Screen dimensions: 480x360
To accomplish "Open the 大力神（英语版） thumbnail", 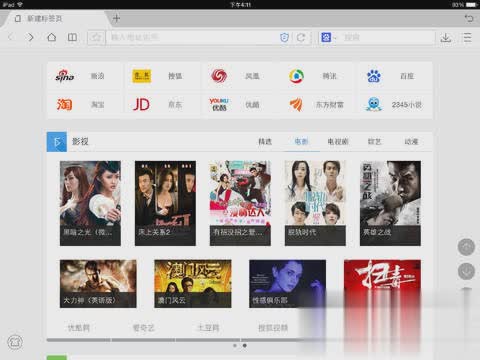I will pos(98,284).
